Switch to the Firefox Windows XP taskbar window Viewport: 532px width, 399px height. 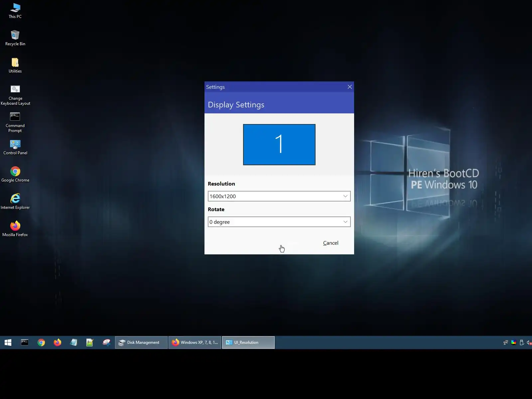195,342
